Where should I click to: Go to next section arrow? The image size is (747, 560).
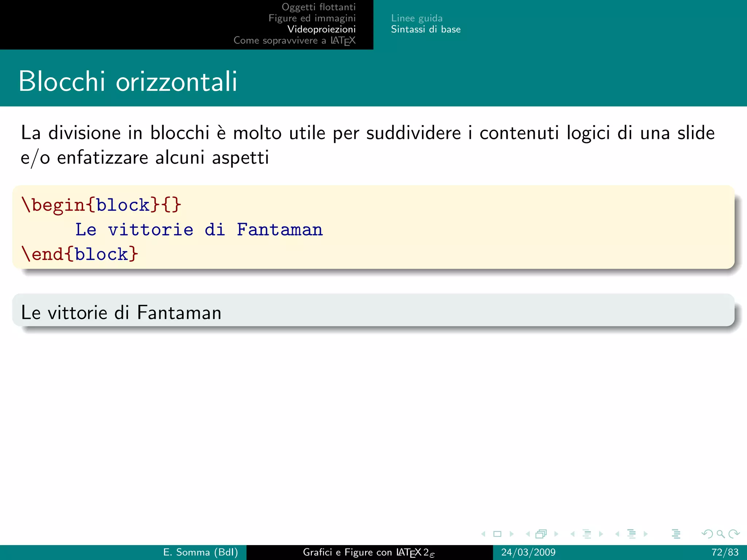(646, 534)
